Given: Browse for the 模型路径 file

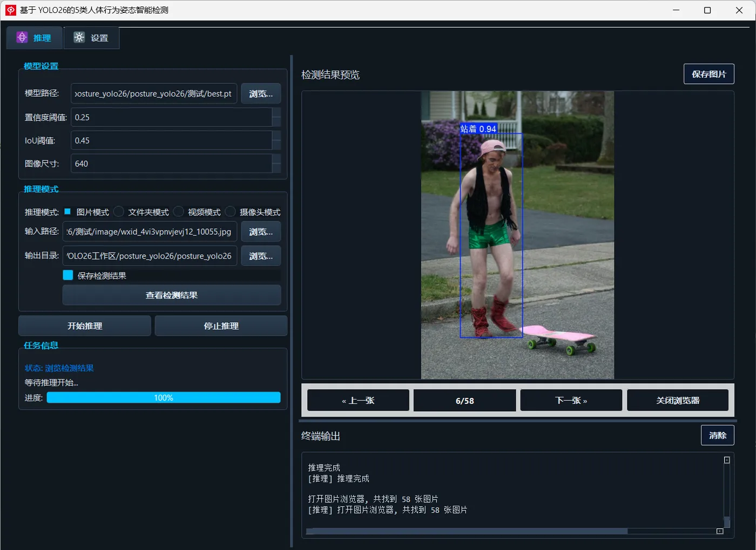Looking at the screenshot, I should tap(261, 93).
